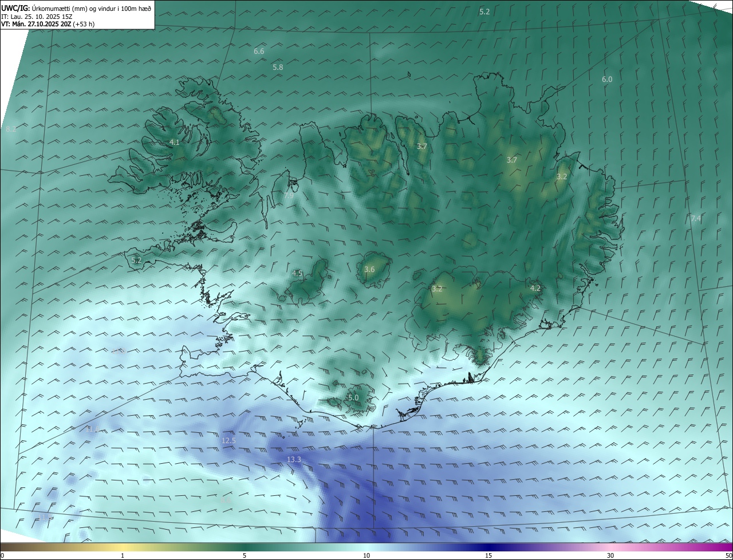Click the 6.6 value north of the Westfjords

[259, 51]
